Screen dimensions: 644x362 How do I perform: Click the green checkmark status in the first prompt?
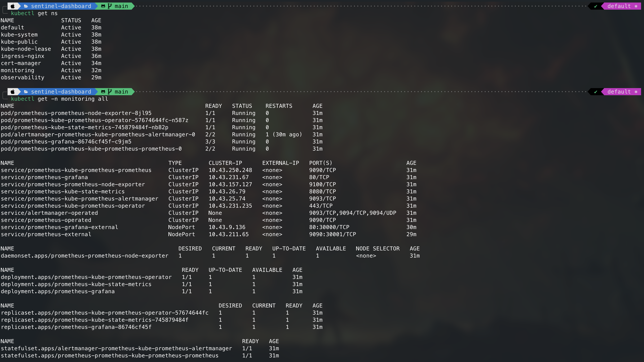[x=596, y=6]
